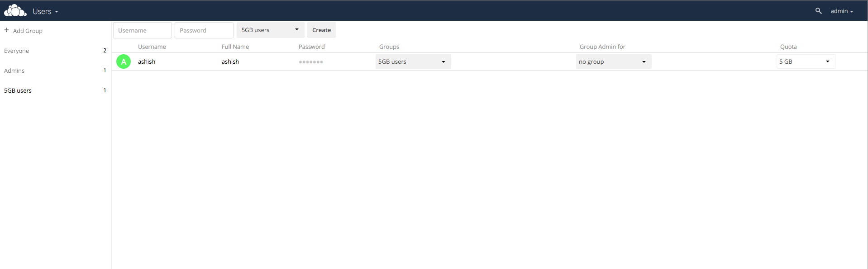Expand the new user group dropdown

click(x=270, y=30)
